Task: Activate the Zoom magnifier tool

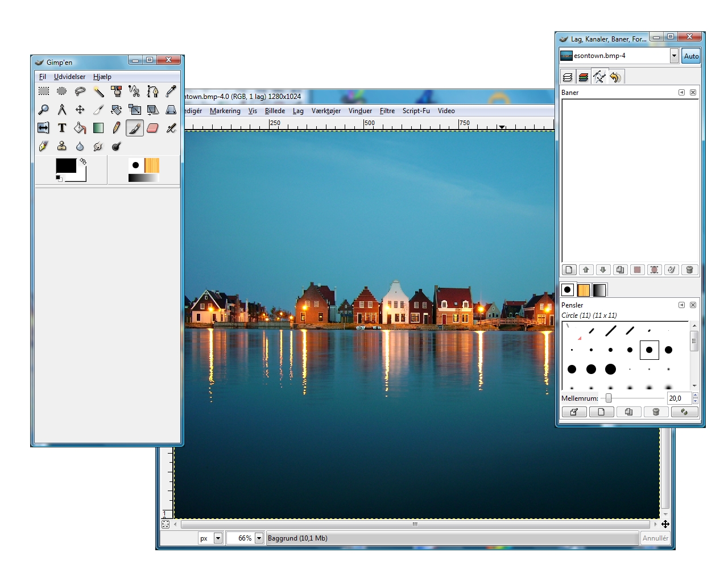Action: coord(44,110)
